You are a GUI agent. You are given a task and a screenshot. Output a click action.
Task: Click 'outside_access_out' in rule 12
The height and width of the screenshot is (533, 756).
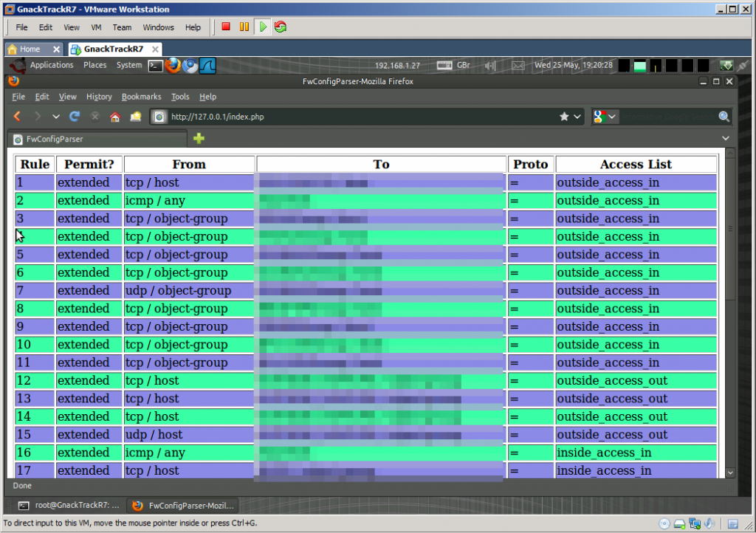[x=612, y=381]
